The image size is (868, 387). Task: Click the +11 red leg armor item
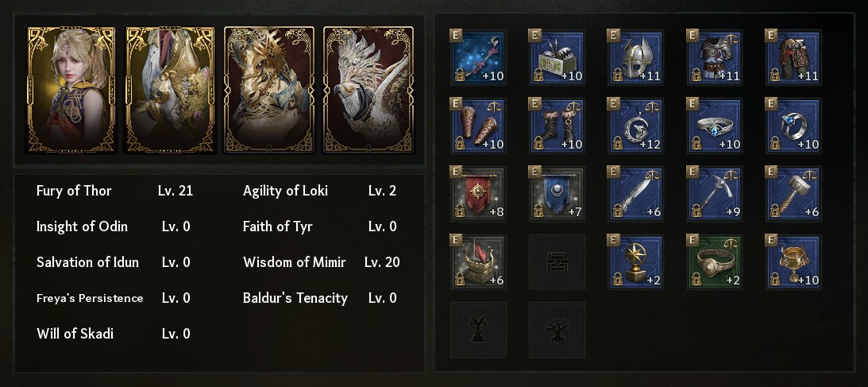[793, 57]
